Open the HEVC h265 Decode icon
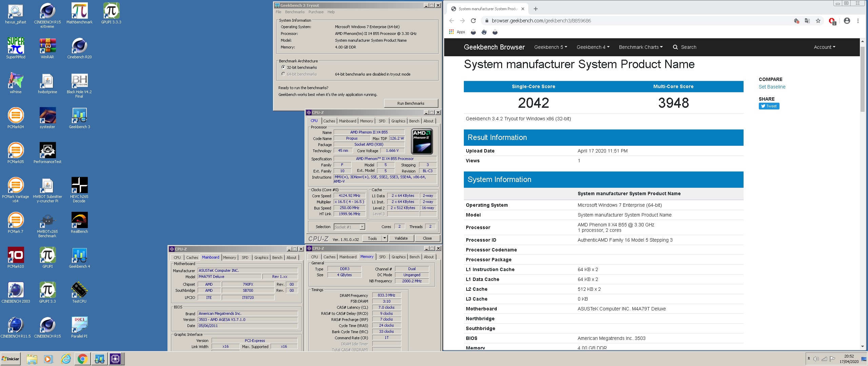 click(x=79, y=190)
